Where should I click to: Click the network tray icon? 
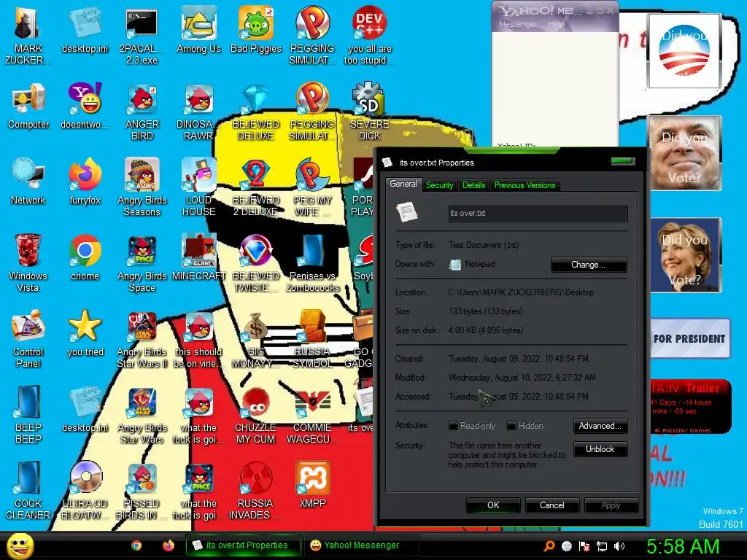[602, 546]
